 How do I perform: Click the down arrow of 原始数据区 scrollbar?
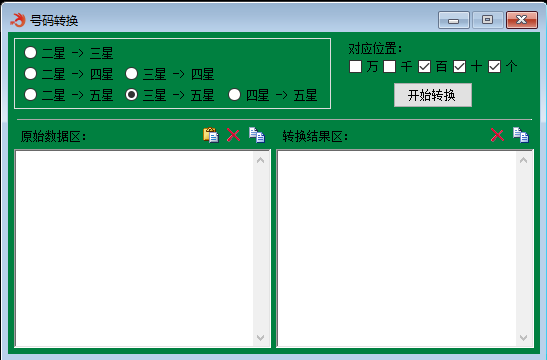(x=261, y=337)
